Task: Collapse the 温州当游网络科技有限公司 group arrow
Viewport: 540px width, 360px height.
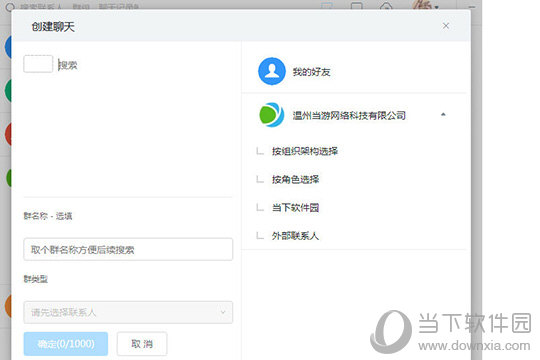Action: coord(443,114)
